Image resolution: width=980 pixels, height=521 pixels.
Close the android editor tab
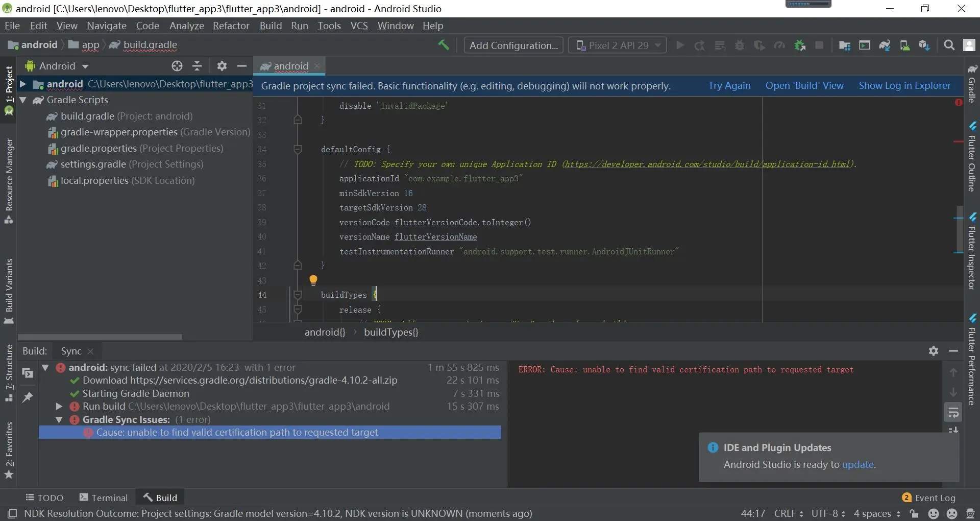pos(317,66)
